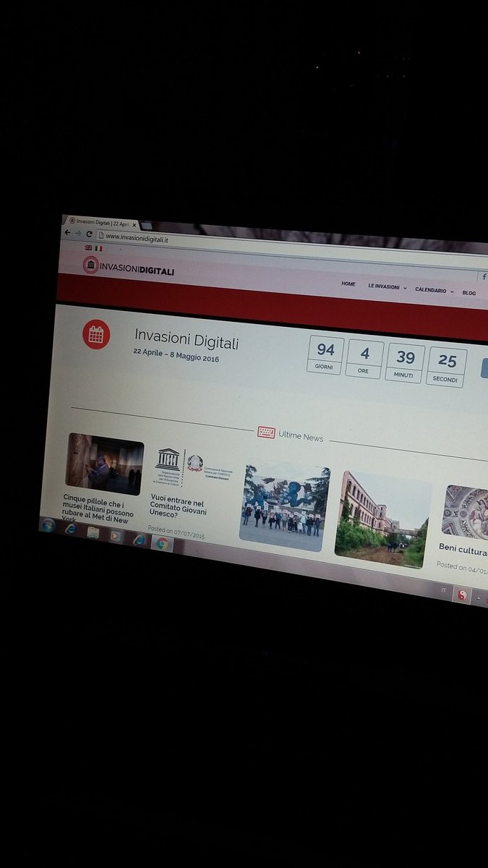Open the Facebook icon in header
Image resolution: width=488 pixels, height=868 pixels.
(x=484, y=276)
